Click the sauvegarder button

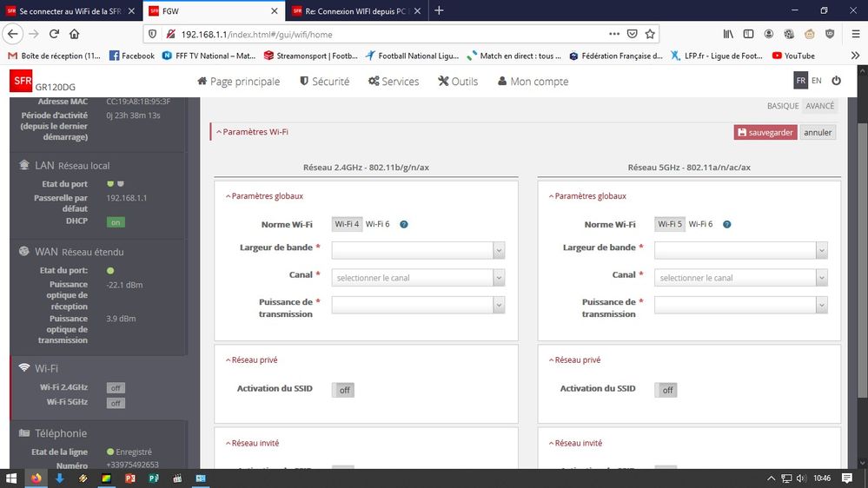(x=765, y=133)
